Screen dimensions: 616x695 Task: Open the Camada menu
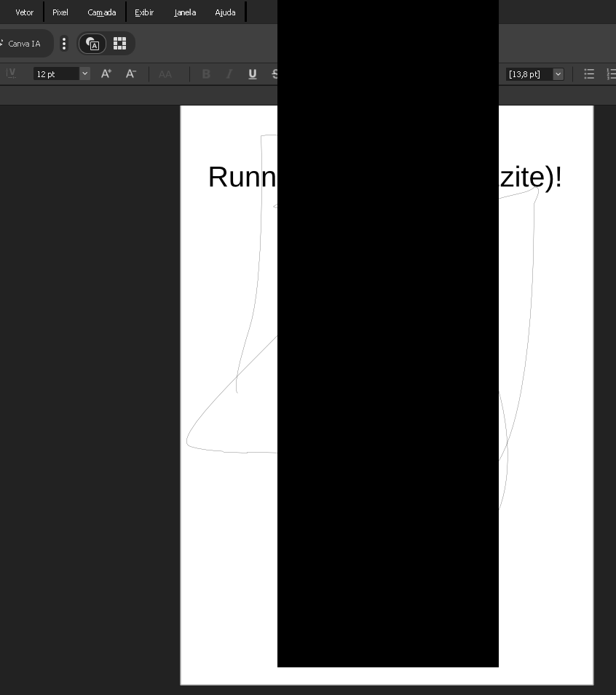(x=101, y=12)
